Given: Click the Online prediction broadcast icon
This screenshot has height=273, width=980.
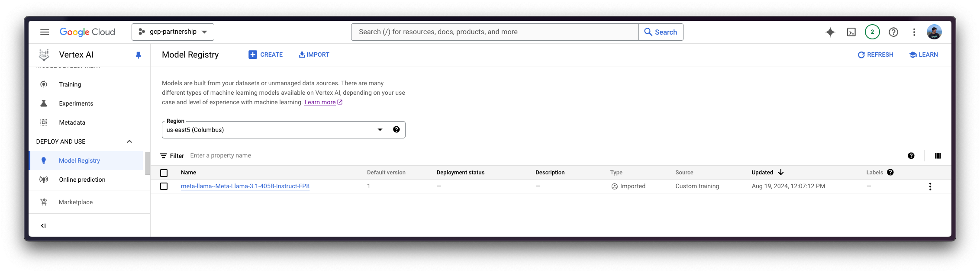Looking at the screenshot, I should [44, 179].
